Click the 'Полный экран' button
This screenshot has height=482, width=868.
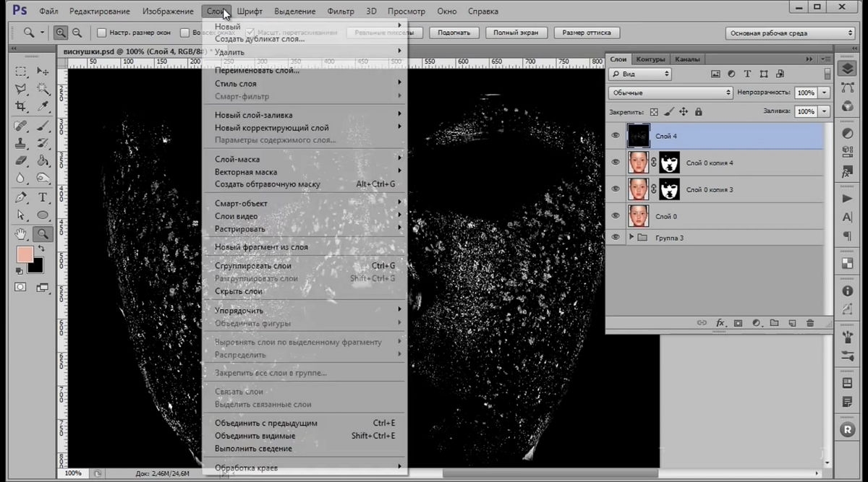[x=515, y=33]
